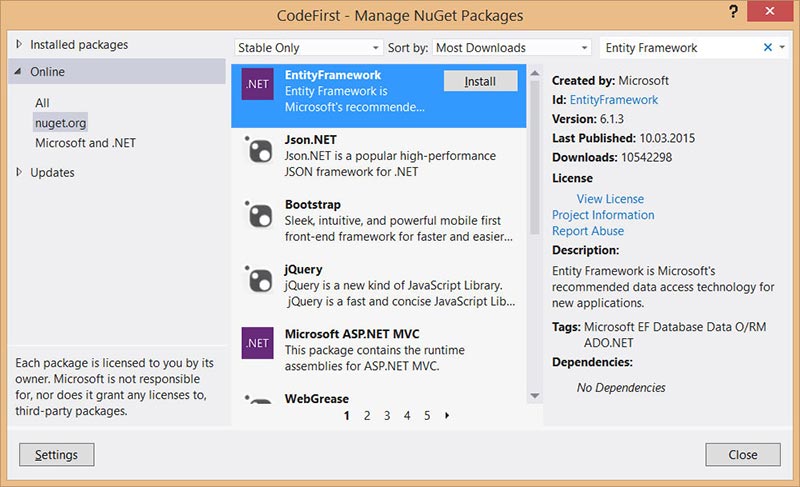
Task: Select the nuget.org source
Action: 60,123
